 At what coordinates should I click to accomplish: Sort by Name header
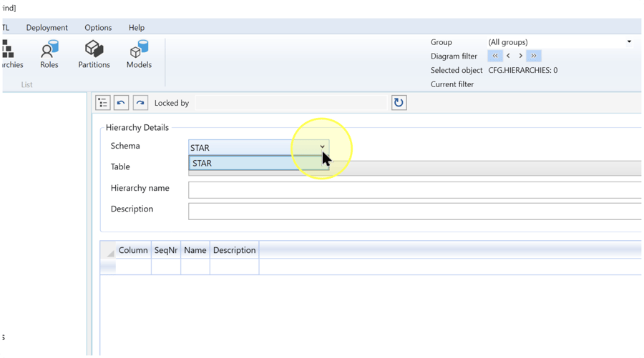[x=195, y=250]
